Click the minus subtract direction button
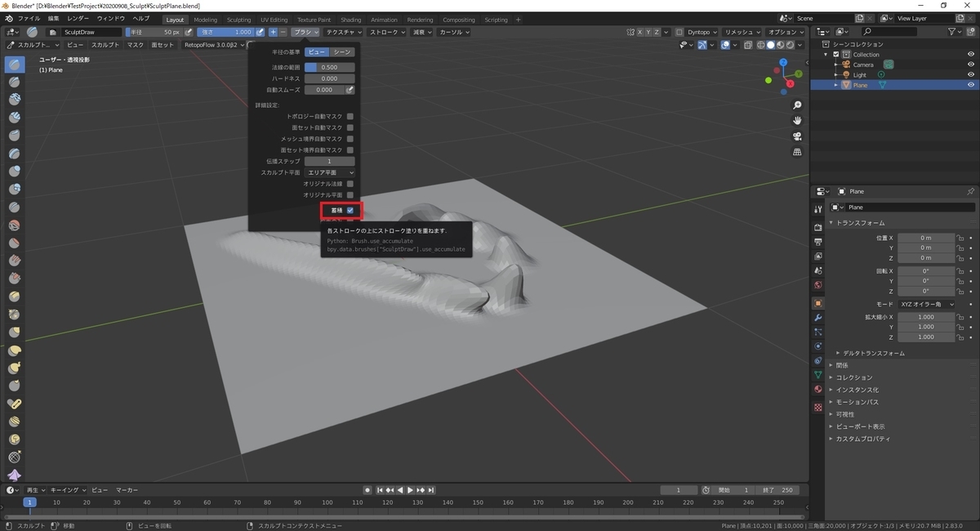This screenshot has width=980, height=531. (x=283, y=32)
